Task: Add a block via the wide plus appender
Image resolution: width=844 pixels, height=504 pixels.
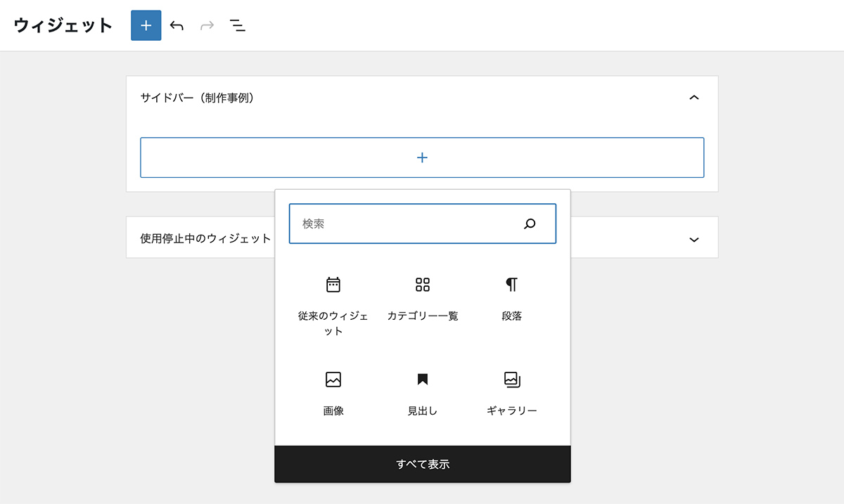Action: coord(422,157)
